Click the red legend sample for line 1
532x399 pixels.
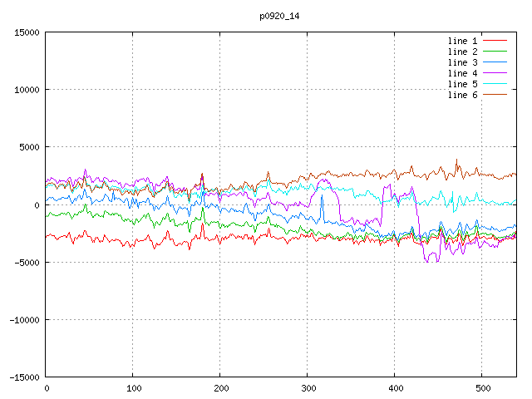[x=495, y=41]
